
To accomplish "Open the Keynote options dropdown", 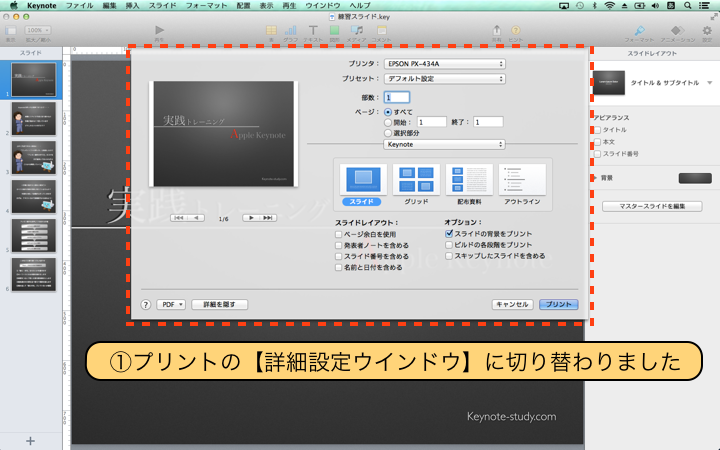I will point(444,144).
